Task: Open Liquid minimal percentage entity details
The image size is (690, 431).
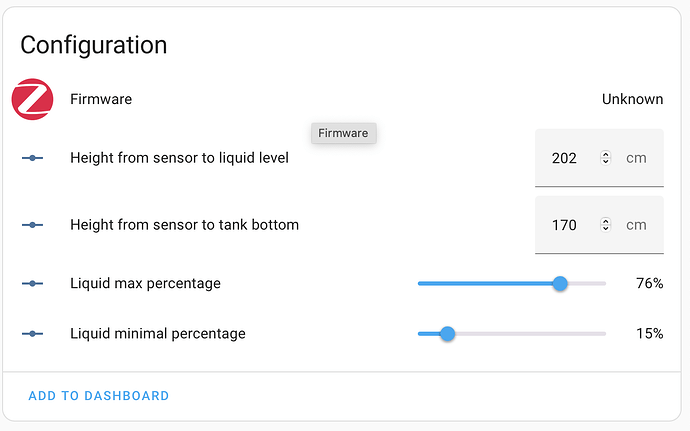Action: coord(157,334)
